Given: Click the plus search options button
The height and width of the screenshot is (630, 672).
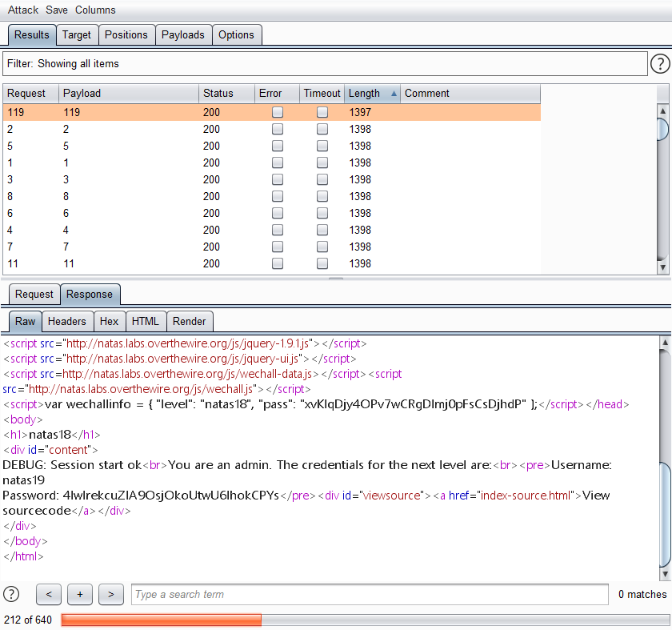Looking at the screenshot, I should pyautogui.click(x=80, y=595).
